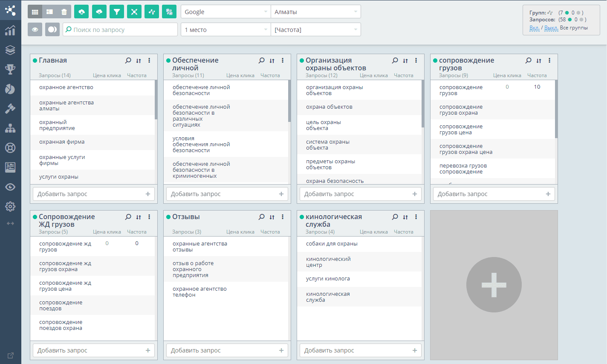Sort queries in кинологическая служба group
This screenshot has height=364, width=607.
[x=405, y=217]
